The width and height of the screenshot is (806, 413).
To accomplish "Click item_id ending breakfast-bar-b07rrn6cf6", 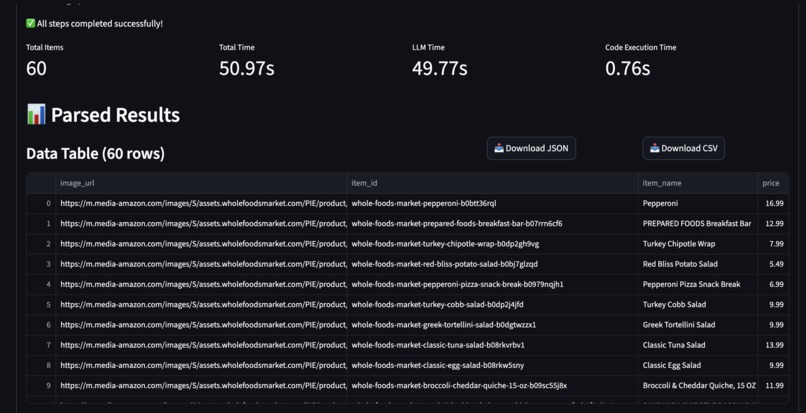I will (492, 224).
